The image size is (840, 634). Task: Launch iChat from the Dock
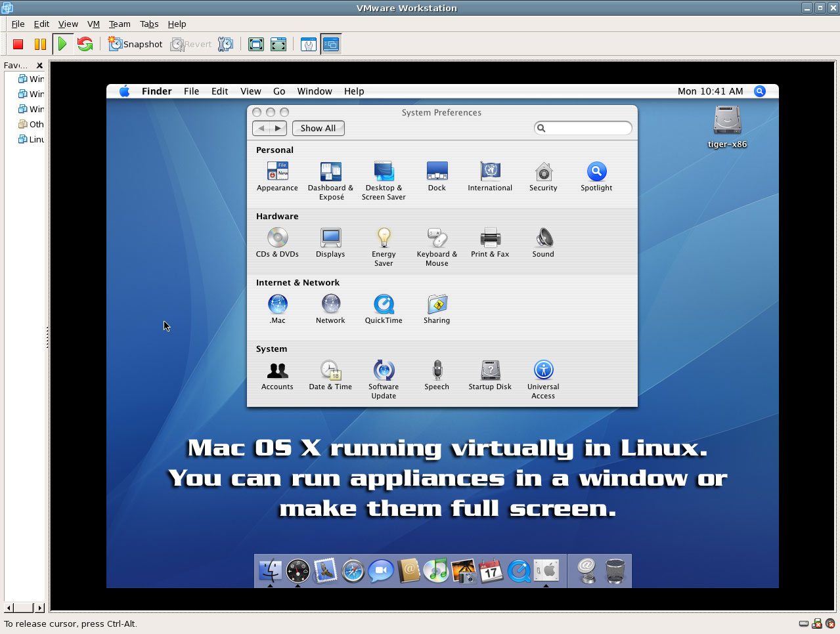380,570
